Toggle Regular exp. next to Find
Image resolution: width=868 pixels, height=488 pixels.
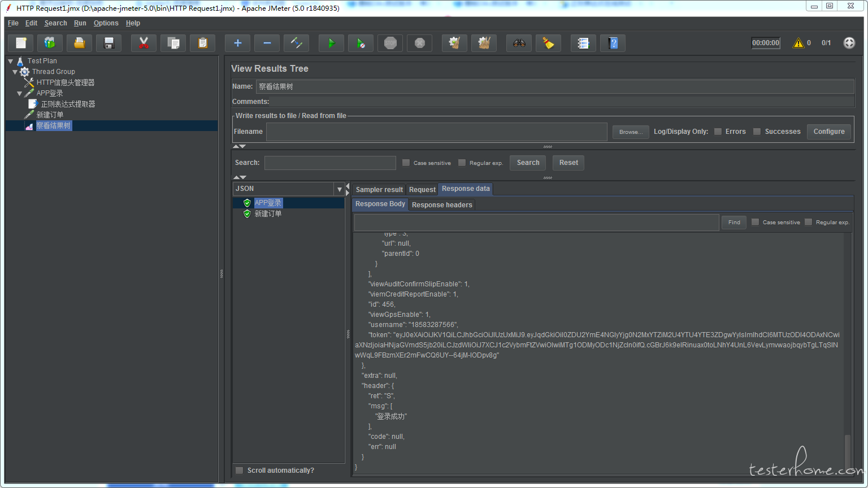808,222
